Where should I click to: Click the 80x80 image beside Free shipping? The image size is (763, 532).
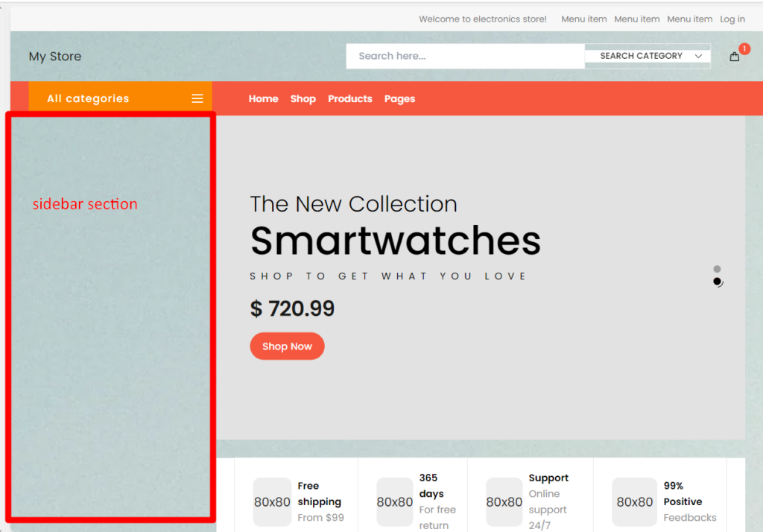[x=272, y=501]
